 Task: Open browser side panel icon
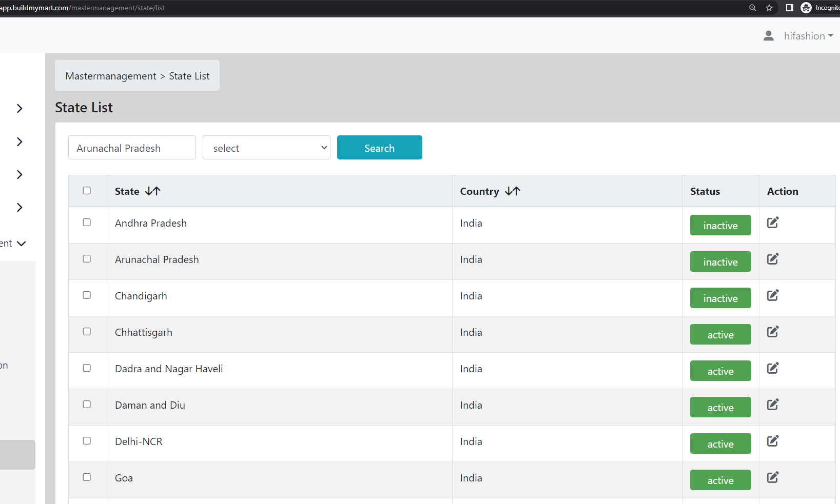pos(790,8)
